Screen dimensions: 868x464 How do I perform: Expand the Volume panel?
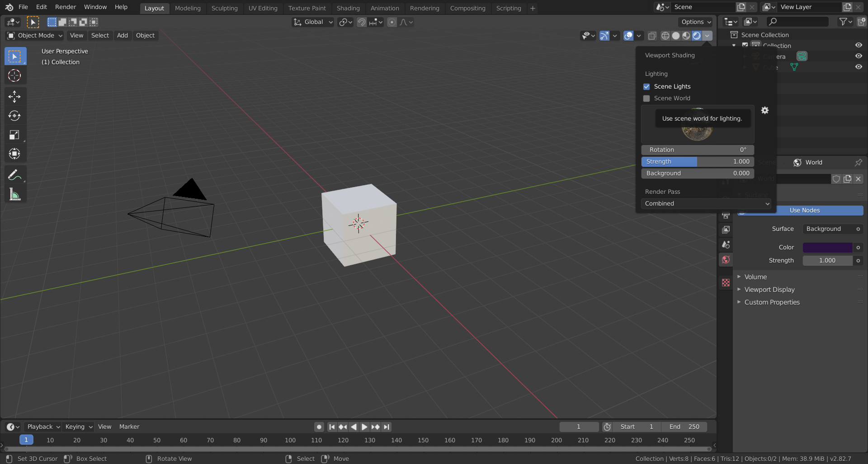tap(755, 277)
